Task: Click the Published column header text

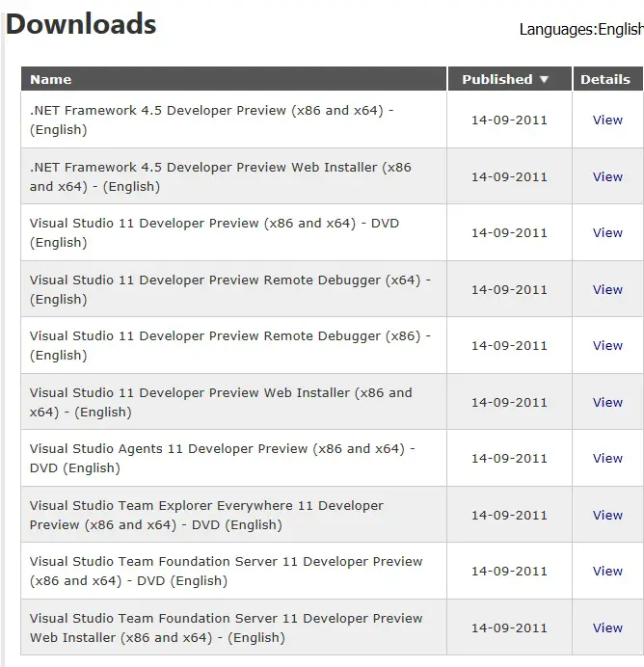Action: (x=497, y=80)
